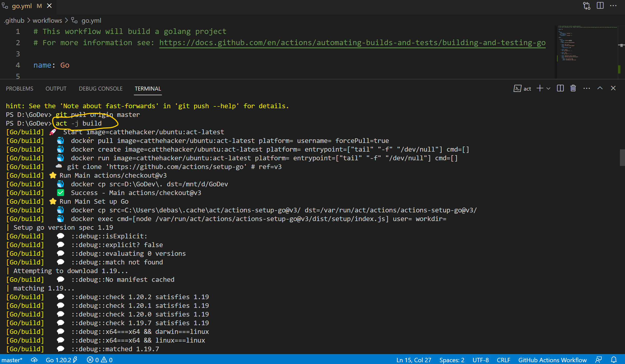Split the editor to the right
The width and height of the screenshot is (625, 364).
pyautogui.click(x=600, y=6)
